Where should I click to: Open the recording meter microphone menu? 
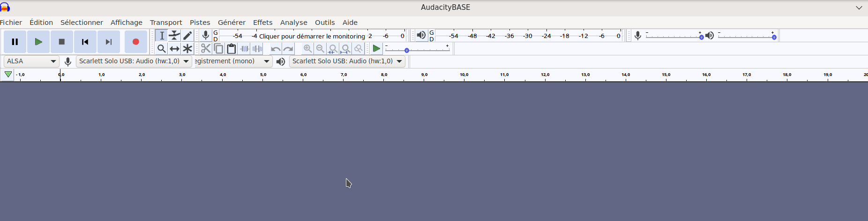click(x=205, y=36)
